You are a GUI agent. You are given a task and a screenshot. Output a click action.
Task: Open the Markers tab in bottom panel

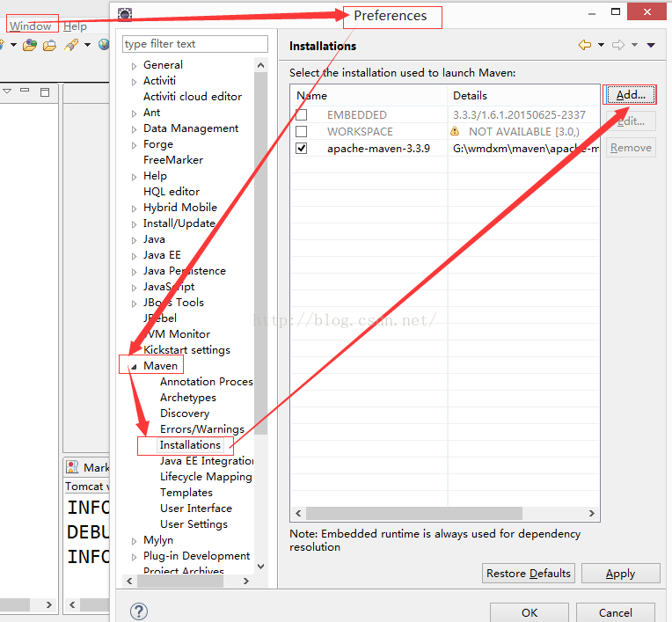(x=88, y=467)
